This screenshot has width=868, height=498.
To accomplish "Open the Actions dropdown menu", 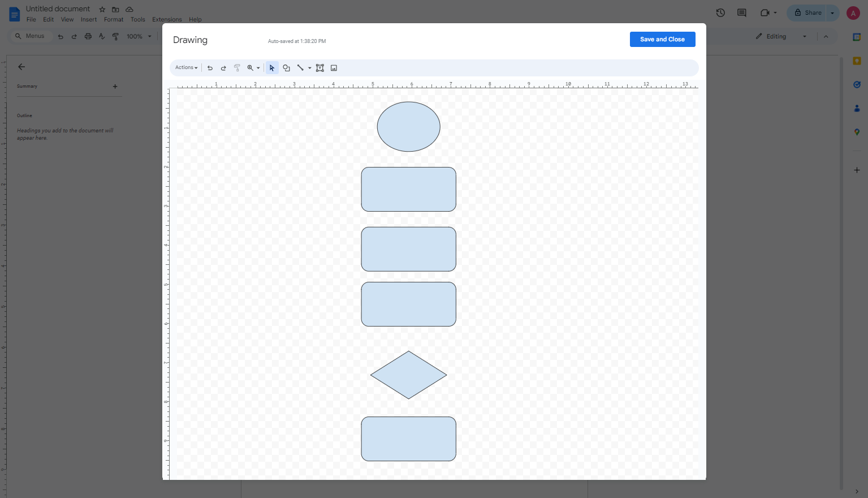I will (185, 67).
